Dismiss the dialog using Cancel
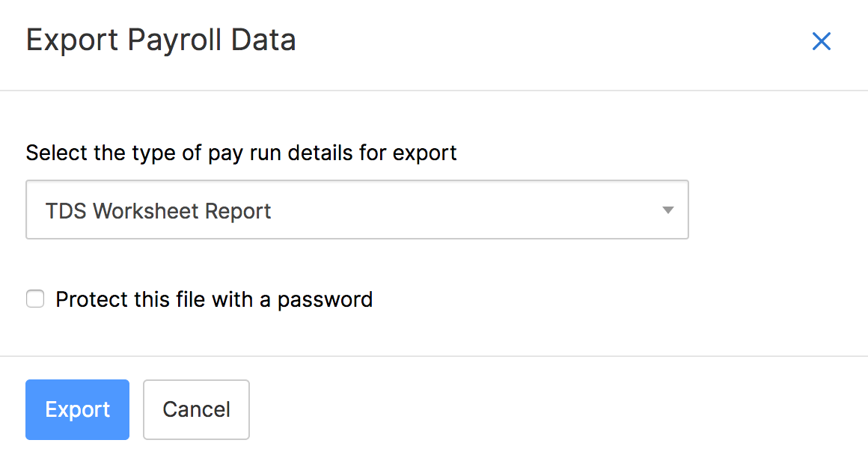Viewport: 868px width, 452px height. tap(196, 409)
